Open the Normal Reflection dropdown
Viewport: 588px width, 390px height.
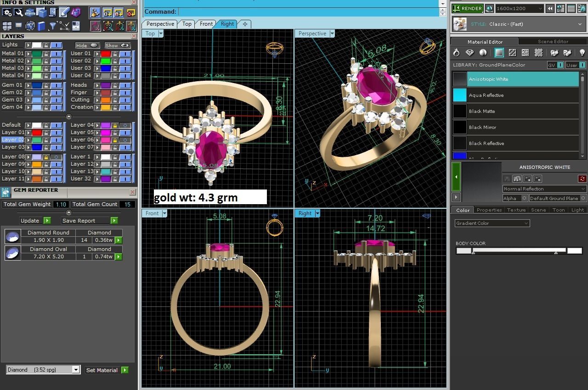tap(545, 189)
